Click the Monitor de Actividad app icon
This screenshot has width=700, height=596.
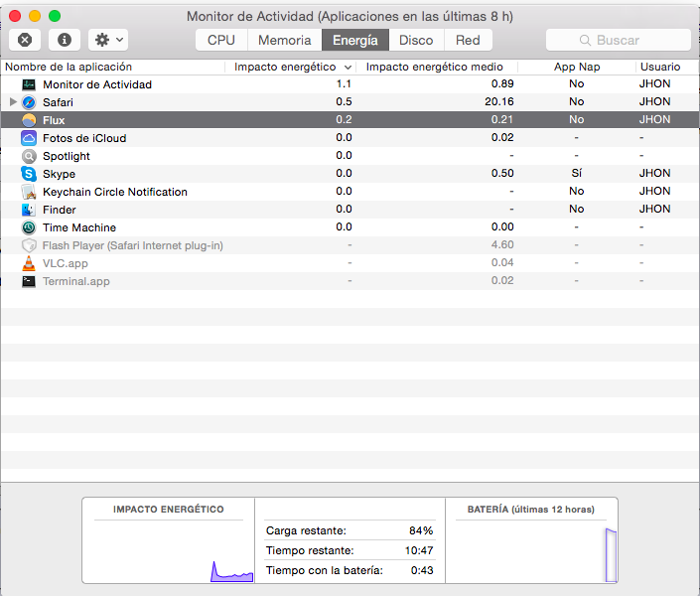coord(29,84)
